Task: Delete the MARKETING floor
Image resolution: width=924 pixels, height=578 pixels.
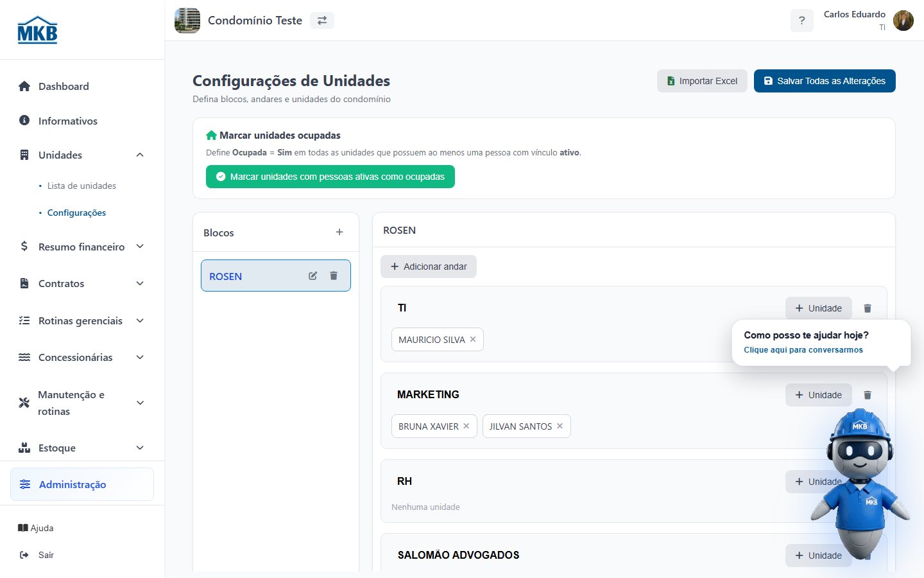Action: click(x=868, y=395)
